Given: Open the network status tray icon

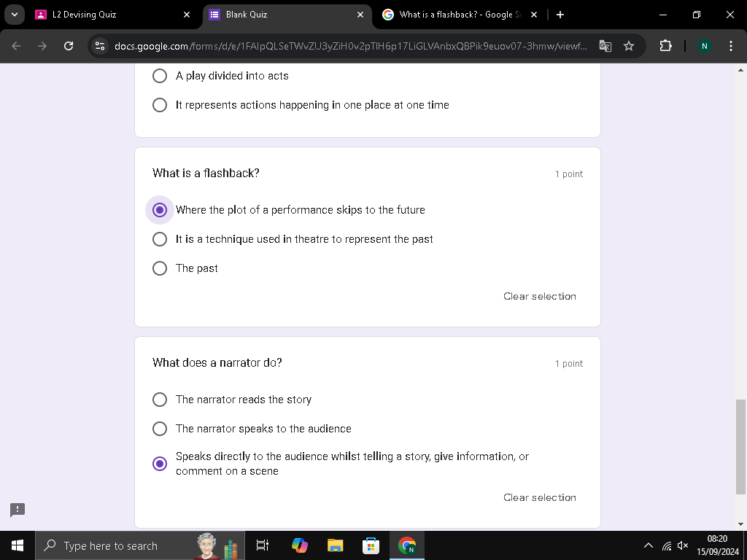Looking at the screenshot, I should point(667,545).
